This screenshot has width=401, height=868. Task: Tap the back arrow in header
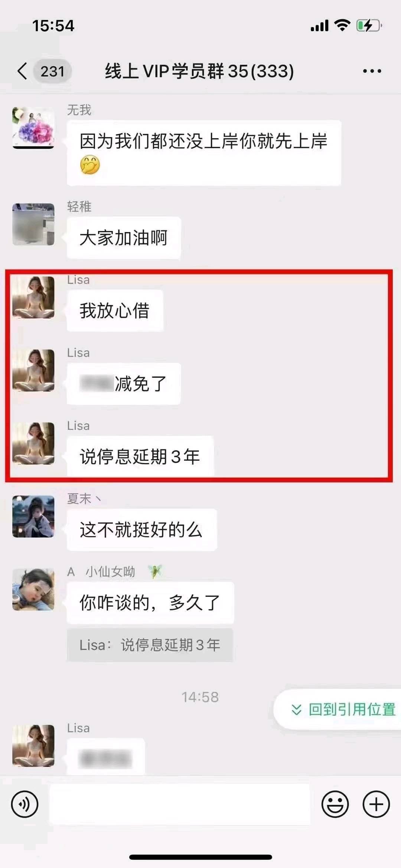(x=22, y=71)
